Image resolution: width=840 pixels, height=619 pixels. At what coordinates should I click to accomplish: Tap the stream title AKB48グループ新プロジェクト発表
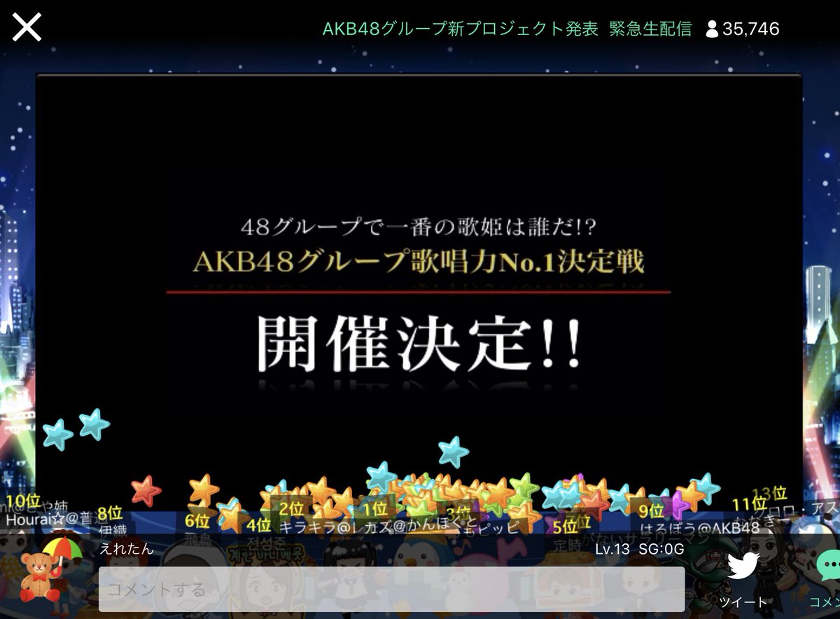(460, 29)
